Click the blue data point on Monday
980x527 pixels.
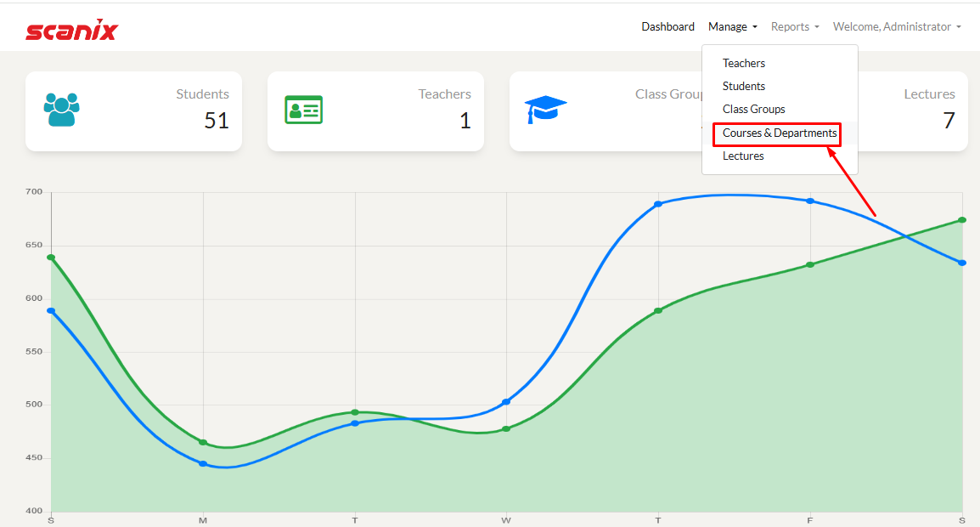point(203,464)
